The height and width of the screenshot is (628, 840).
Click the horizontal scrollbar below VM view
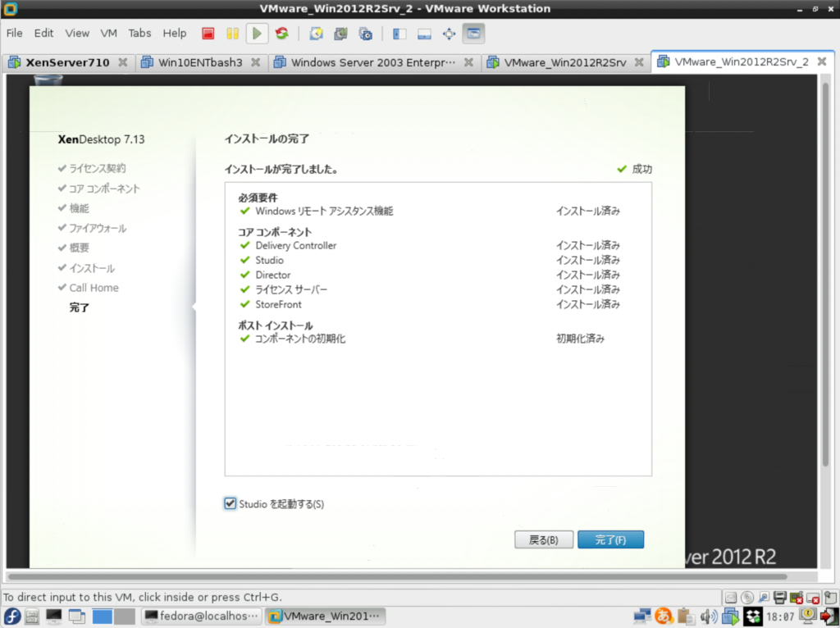(x=398, y=576)
